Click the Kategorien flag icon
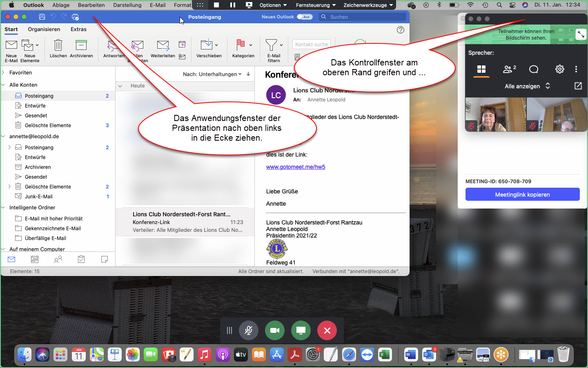Viewport: 588px width, 368px height. [241, 45]
